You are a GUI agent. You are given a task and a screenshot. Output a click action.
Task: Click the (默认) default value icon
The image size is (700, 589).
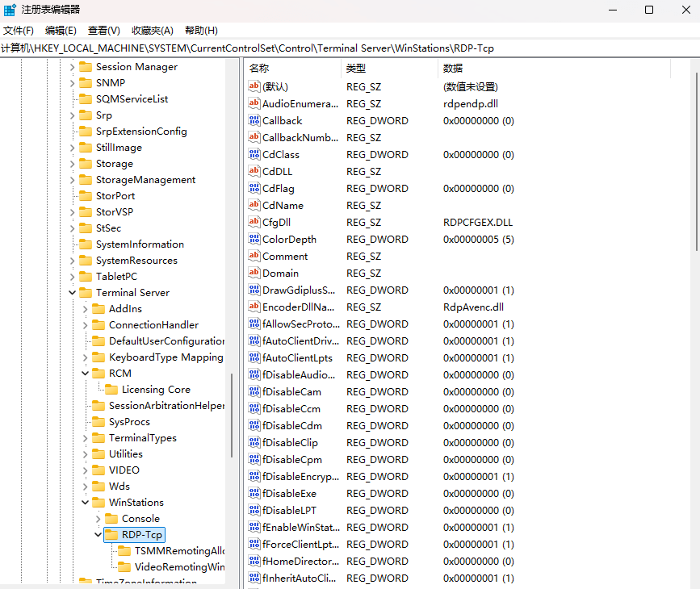(x=254, y=87)
